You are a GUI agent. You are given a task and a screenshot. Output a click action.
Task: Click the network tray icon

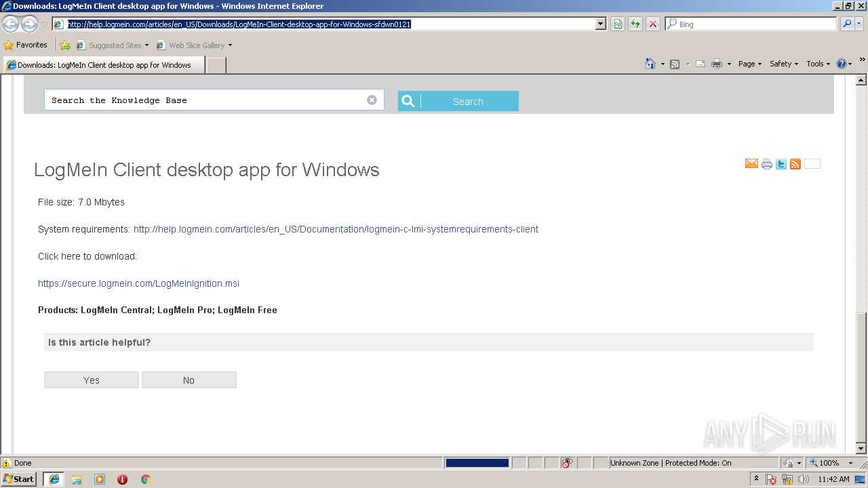(x=787, y=479)
